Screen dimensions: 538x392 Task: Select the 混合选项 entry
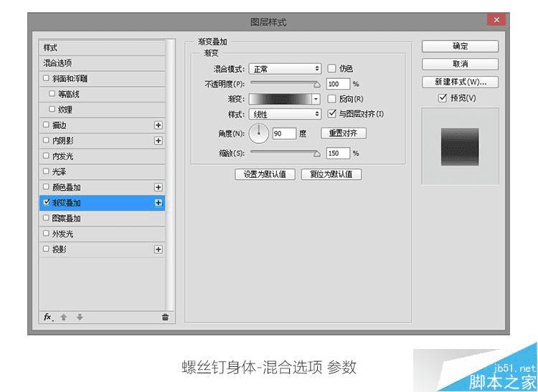tap(103, 63)
